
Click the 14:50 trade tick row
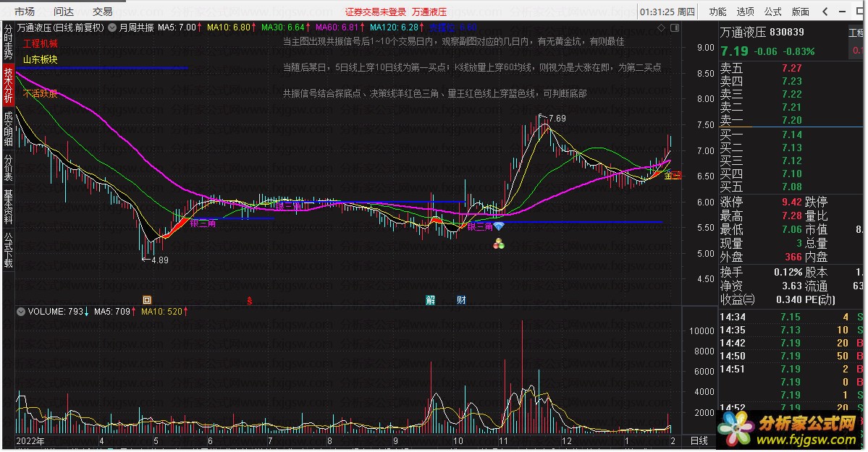coord(791,357)
